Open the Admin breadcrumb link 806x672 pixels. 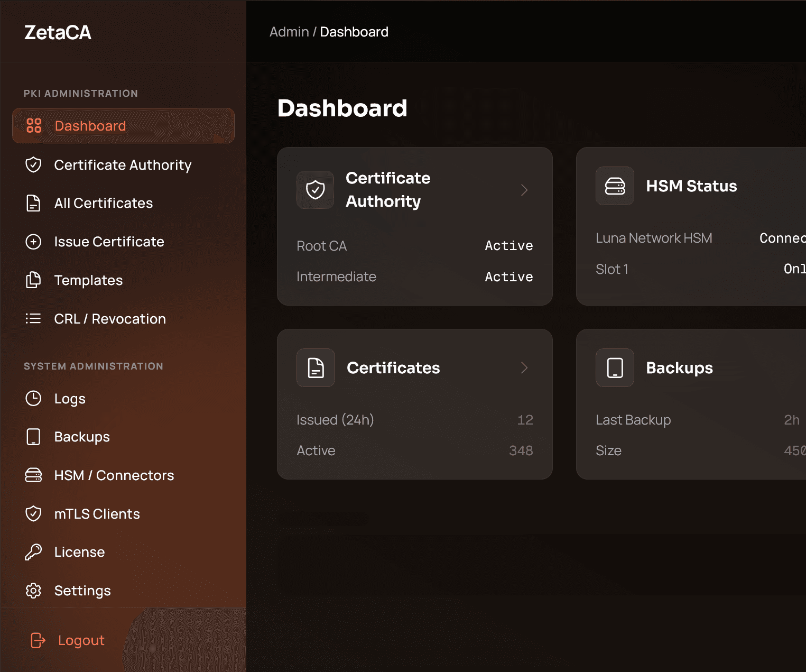pos(289,32)
